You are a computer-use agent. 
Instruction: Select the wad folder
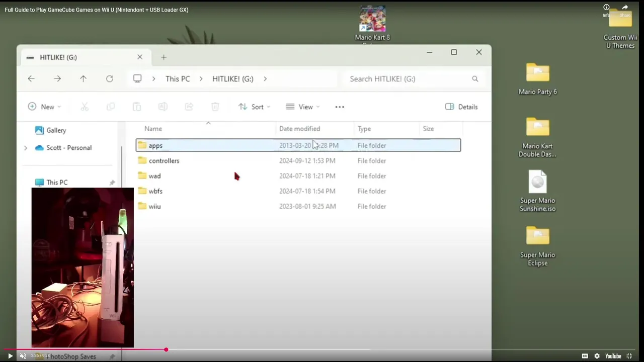pyautogui.click(x=298, y=176)
